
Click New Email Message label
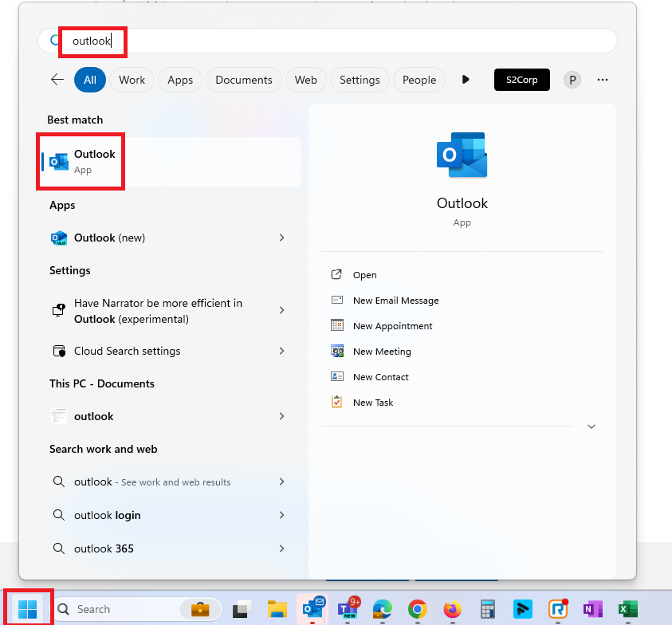pos(395,301)
